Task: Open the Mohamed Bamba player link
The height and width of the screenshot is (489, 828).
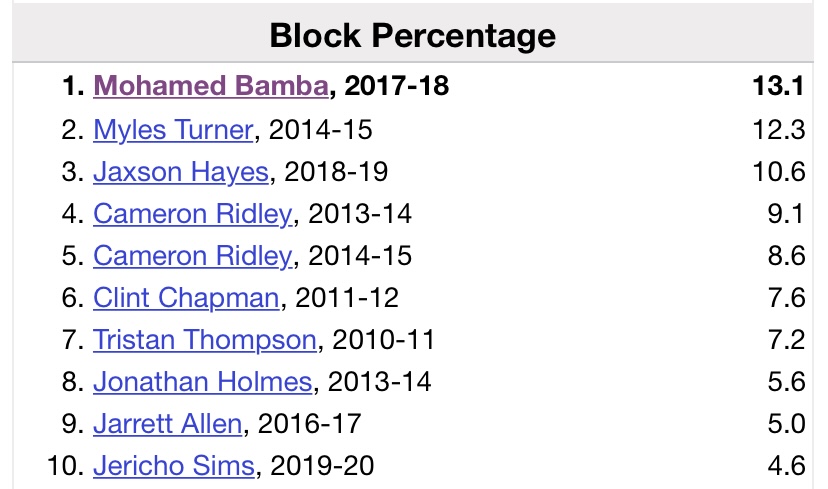Action: (210, 87)
